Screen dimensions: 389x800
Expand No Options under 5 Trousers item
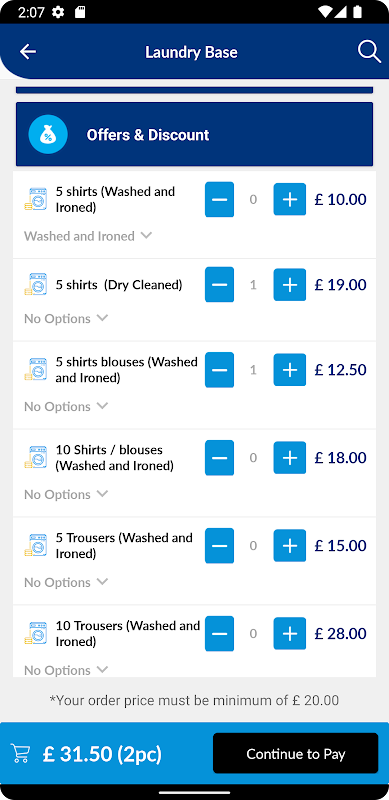point(66,582)
